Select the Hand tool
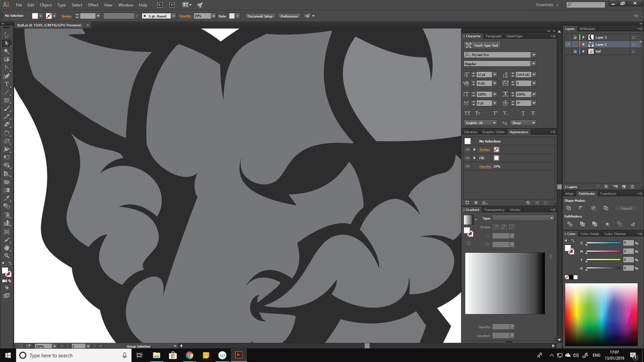Image resolution: width=644 pixels, height=362 pixels. [x=7, y=248]
